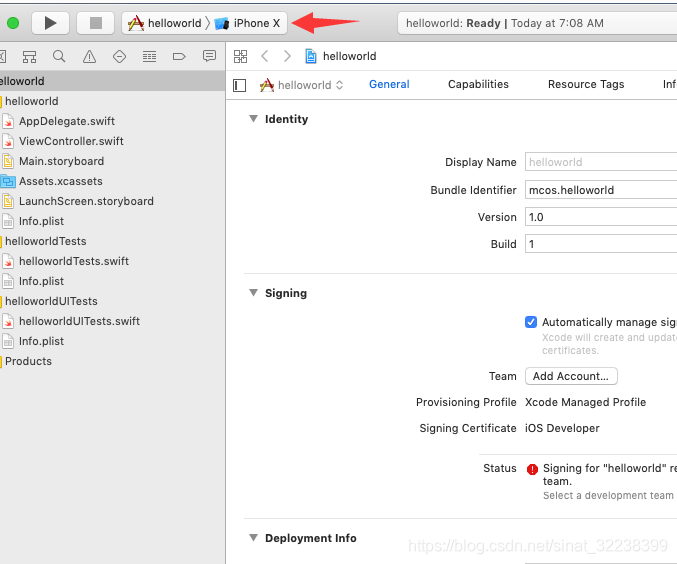Collapse the Deployment Info section
Screen dimensions: 677x564
coord(253,538)
